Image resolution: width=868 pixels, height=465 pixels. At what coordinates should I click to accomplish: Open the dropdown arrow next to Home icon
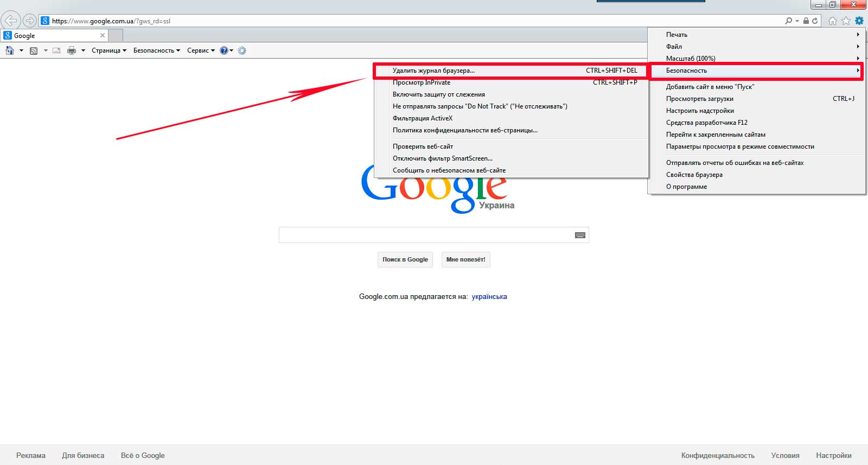pyautogui.click(x=21, y=50)
